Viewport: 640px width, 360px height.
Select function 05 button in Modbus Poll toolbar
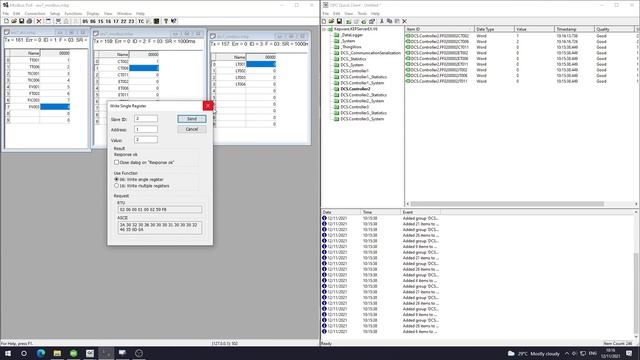click(x=85, y=21)
